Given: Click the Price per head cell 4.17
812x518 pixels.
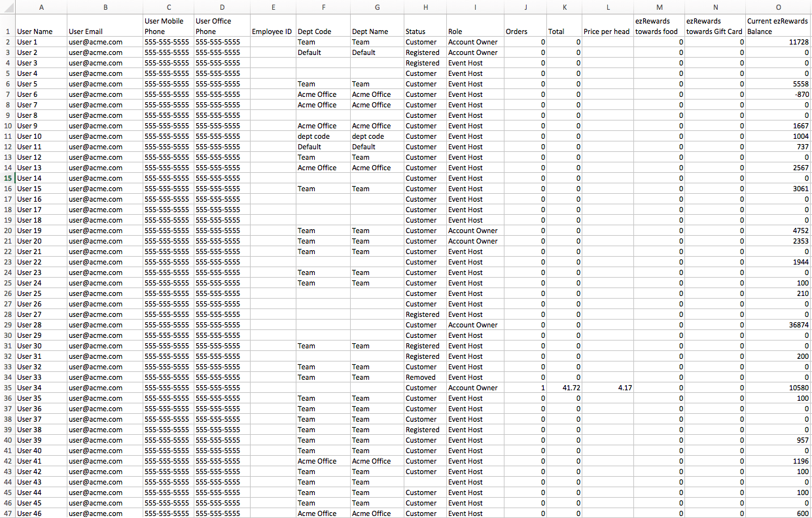Looking at the screenshot, I should [x=608, y=388].
